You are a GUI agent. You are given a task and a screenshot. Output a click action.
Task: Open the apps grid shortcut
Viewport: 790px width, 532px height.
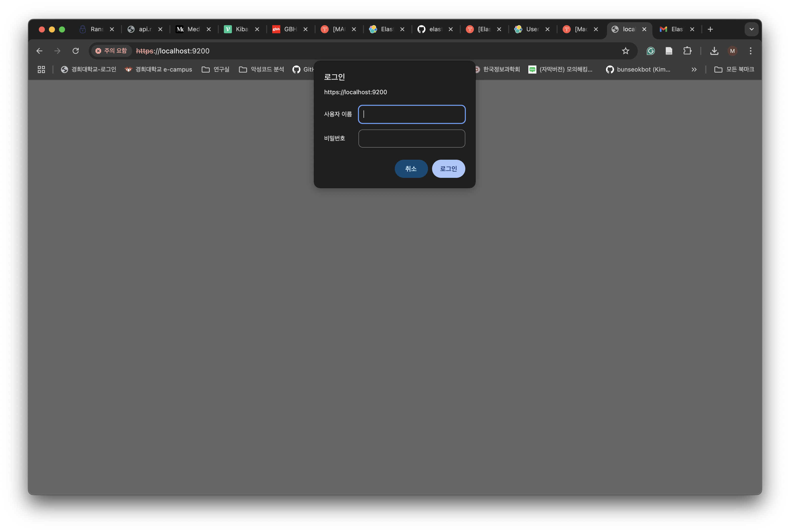(41, 70)
